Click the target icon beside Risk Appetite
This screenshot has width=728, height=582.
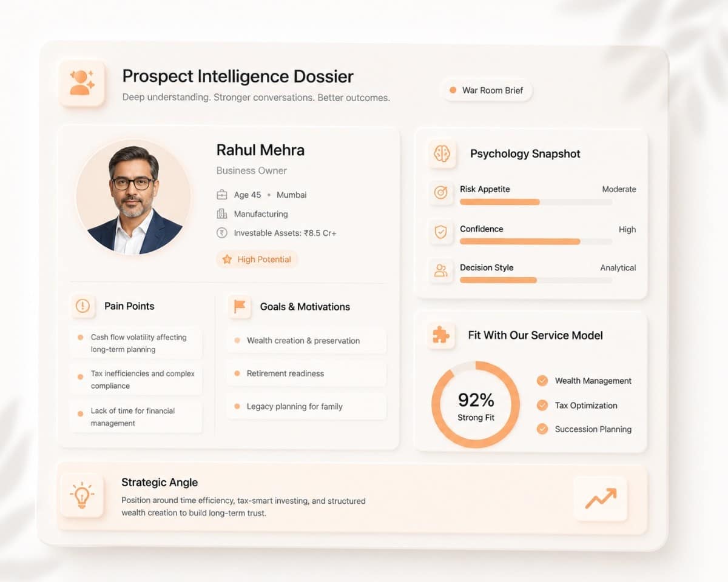(441, 193)
